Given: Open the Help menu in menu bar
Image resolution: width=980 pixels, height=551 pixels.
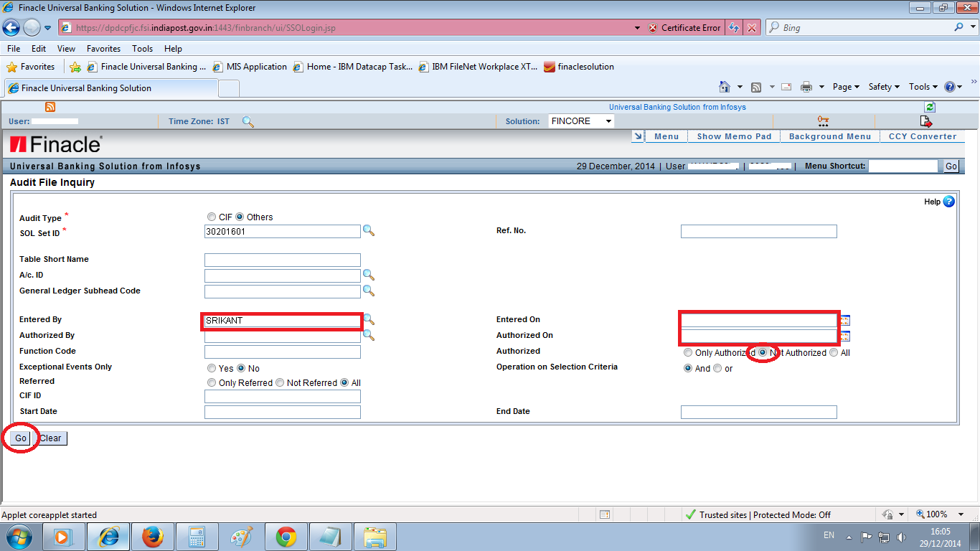Looking at the screenshot, I should click(173, 49).
